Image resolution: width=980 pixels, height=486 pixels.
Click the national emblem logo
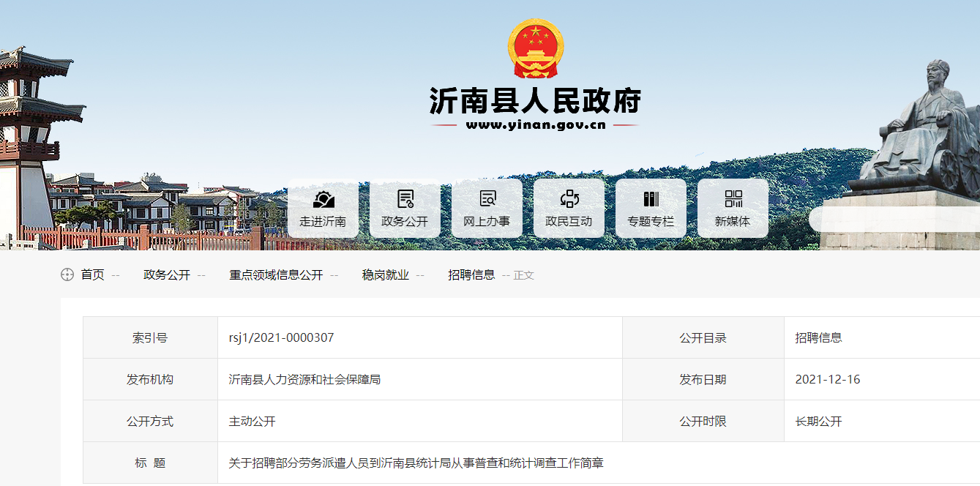coord(536,48)
